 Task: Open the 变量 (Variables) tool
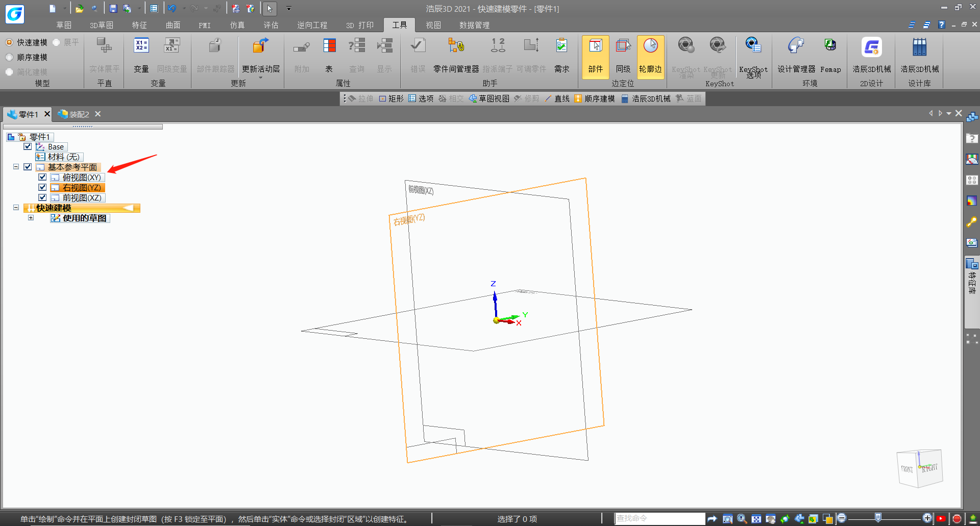[141, 55]
